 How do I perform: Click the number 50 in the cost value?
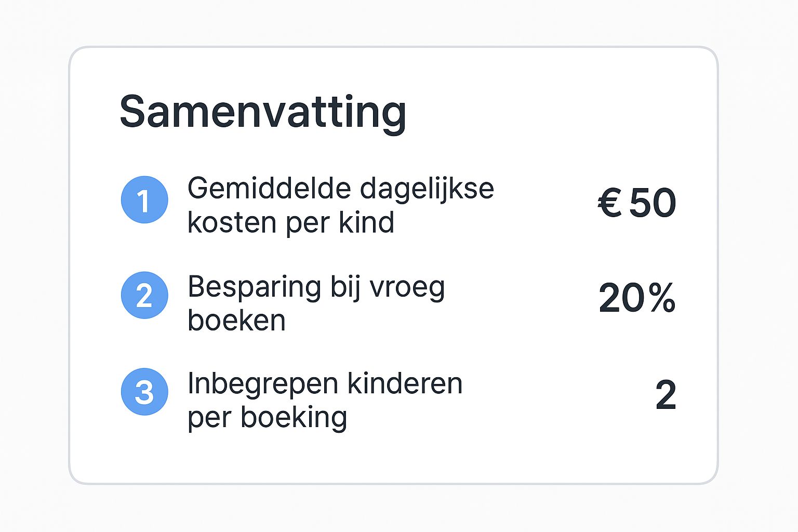[653, 203]
